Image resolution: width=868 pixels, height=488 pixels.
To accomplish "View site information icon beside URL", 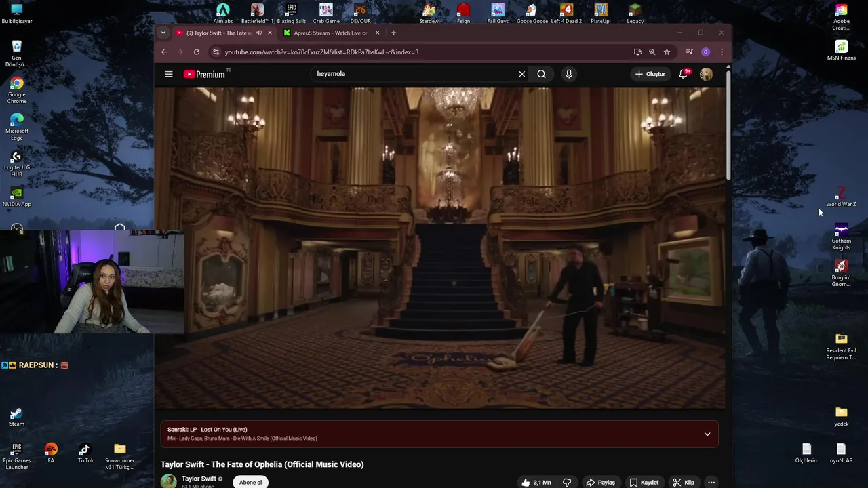I will point(216,52).
